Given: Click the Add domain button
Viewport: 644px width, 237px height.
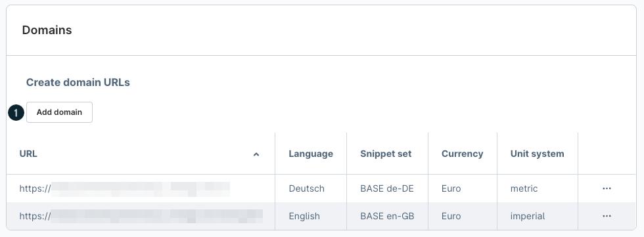Looking at the screenshot, I should tap(60, 112).
